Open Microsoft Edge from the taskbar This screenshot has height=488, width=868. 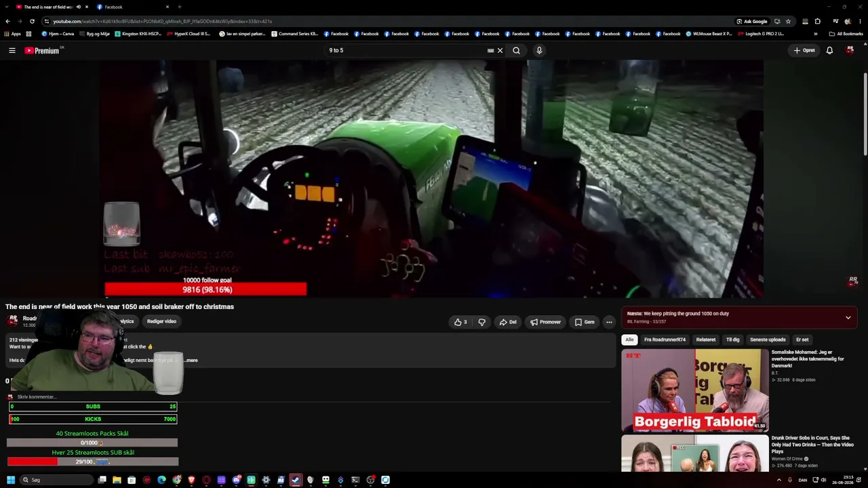(x=161, y=480)
